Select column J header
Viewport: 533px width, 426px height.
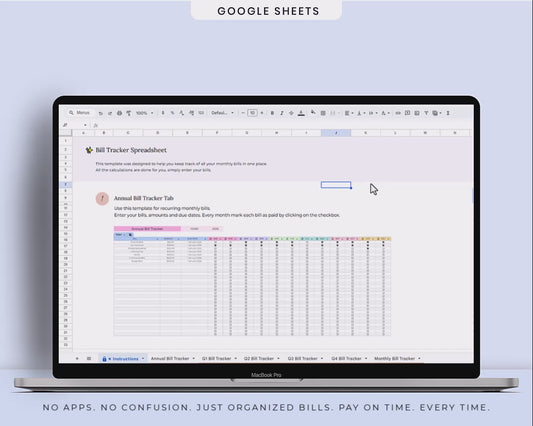(336, 133)
